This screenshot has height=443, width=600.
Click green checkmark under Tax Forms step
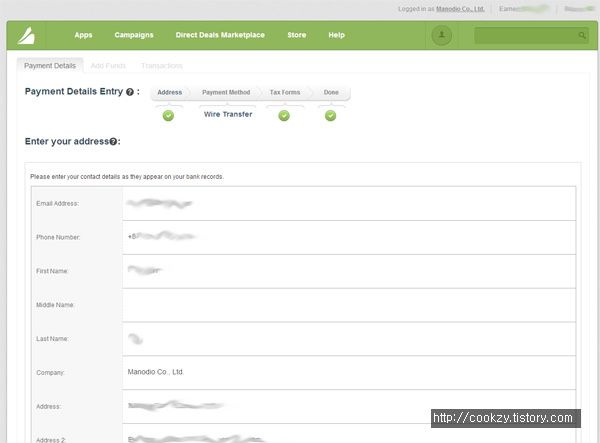click(x=284, y=116)
